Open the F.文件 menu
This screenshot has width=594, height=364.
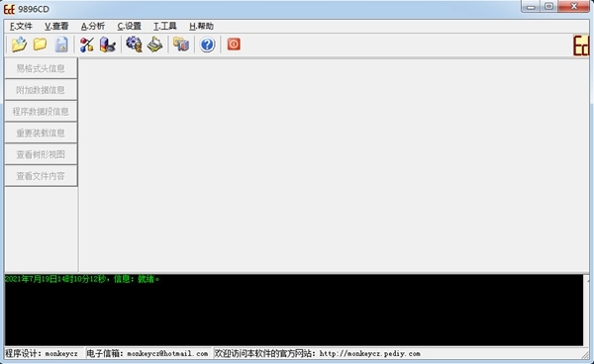[21, 26]
